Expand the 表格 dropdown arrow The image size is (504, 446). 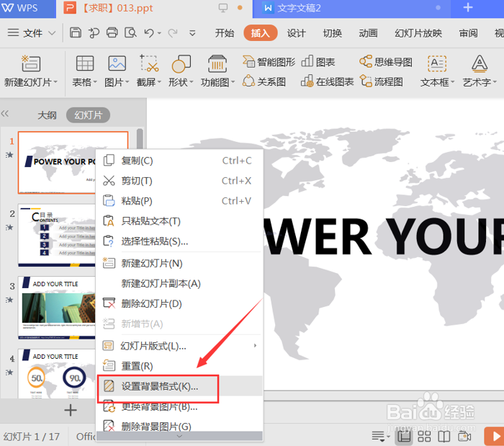[x=95, y=82]
